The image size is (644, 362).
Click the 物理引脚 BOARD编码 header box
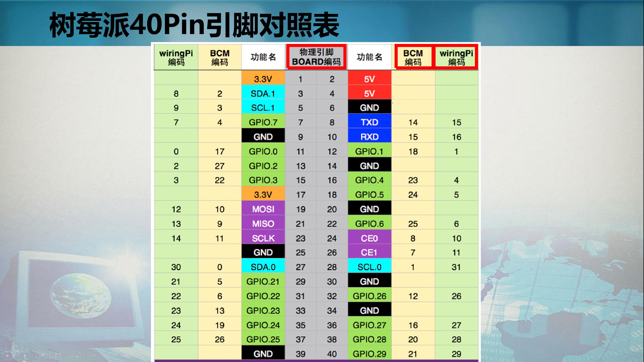click(x=316, y=57)
